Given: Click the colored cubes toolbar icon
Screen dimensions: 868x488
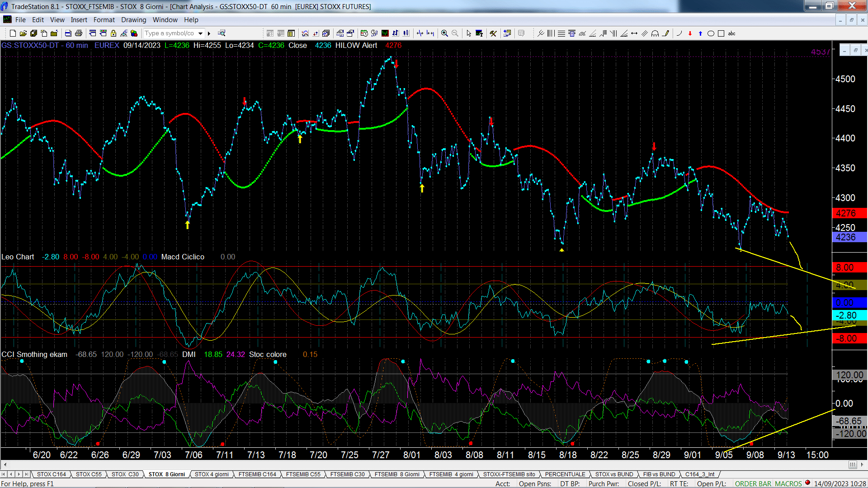Looking at the screenshot, I should [x=134, y=33].
